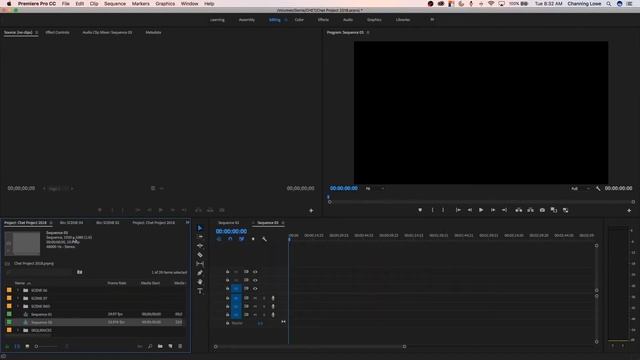Select the Slip tool
This screenshot has height=360, width=640.
click(200, 264)
